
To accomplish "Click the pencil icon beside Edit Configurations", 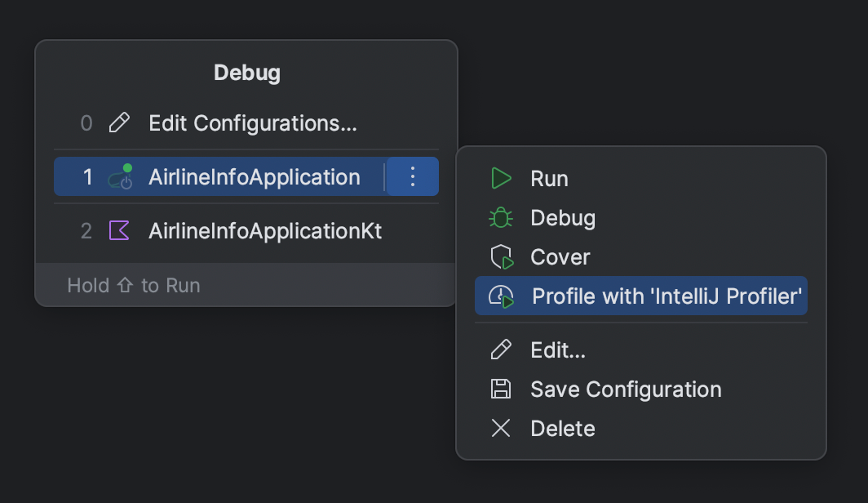I will [120, 122].
